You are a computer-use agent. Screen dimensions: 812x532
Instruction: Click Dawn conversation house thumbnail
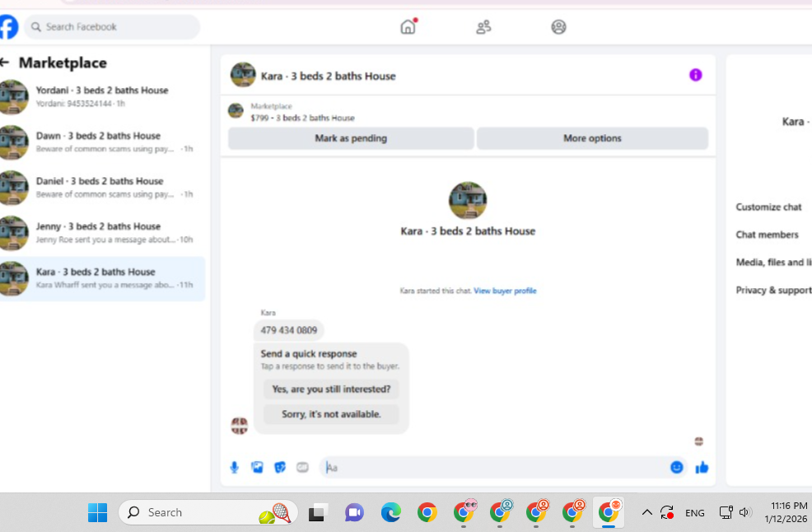(x=13, y=142)
